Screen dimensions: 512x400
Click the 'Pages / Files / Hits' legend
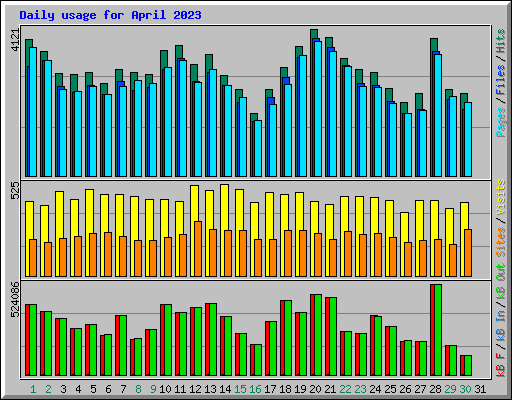(x=501, y=83)
